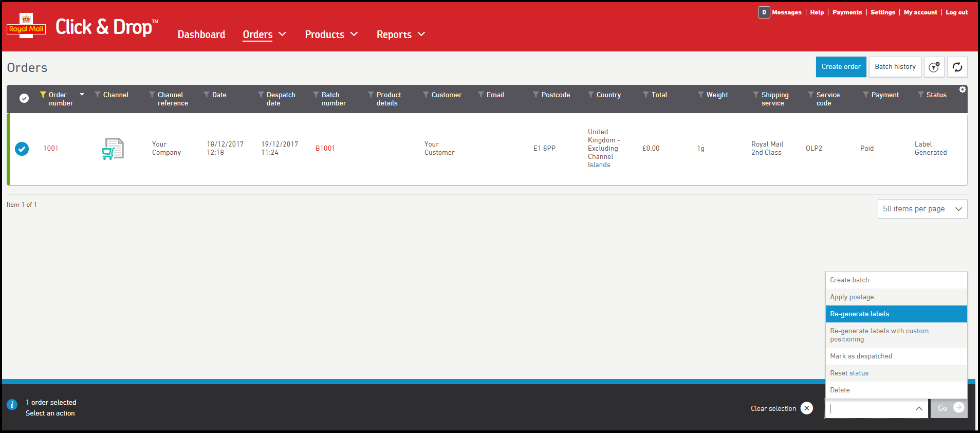The height and width of the screenshot is (433, 980).
Task: Click the info icon beside order selected
Action: click(x=12, y=405)
